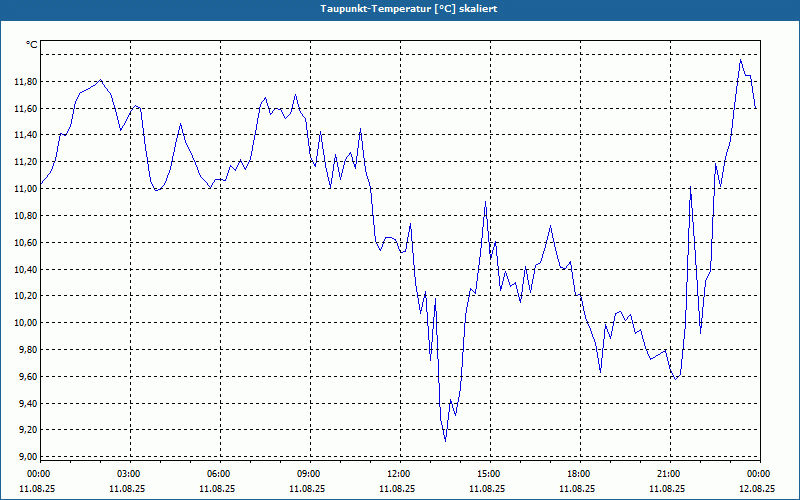
Task: Pick the '09:00' time label
Action: pyautogui.click(x=308, y=474)
